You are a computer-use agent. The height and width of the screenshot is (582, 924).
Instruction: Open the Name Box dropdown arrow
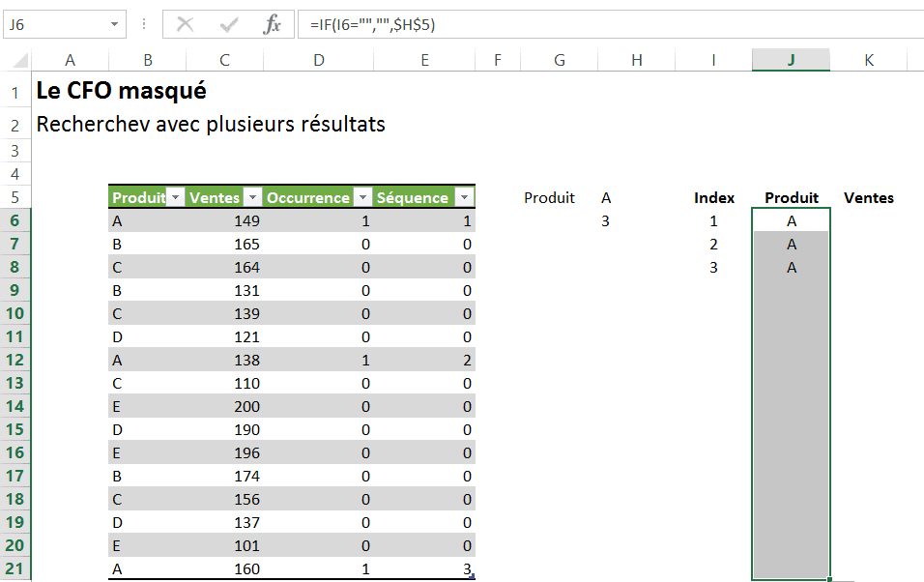point(116,25)
